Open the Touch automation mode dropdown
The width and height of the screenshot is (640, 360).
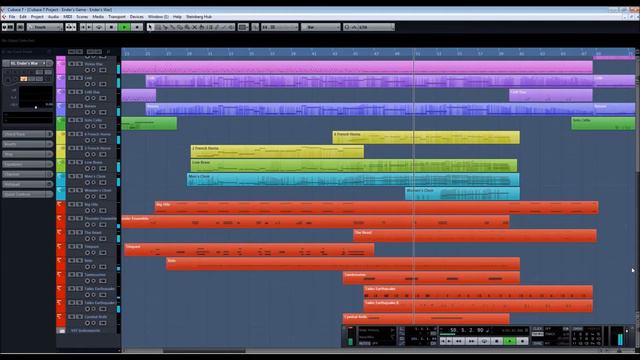coord(45,27)
